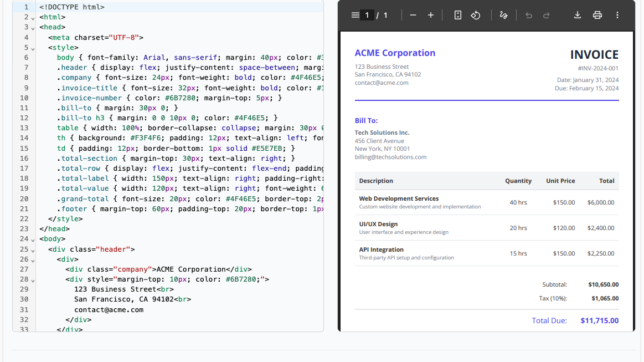Place cursor on the DOCTYPE line of code
Image resolution: width=644 pixels, height=362 pixels.
(72, 7)
